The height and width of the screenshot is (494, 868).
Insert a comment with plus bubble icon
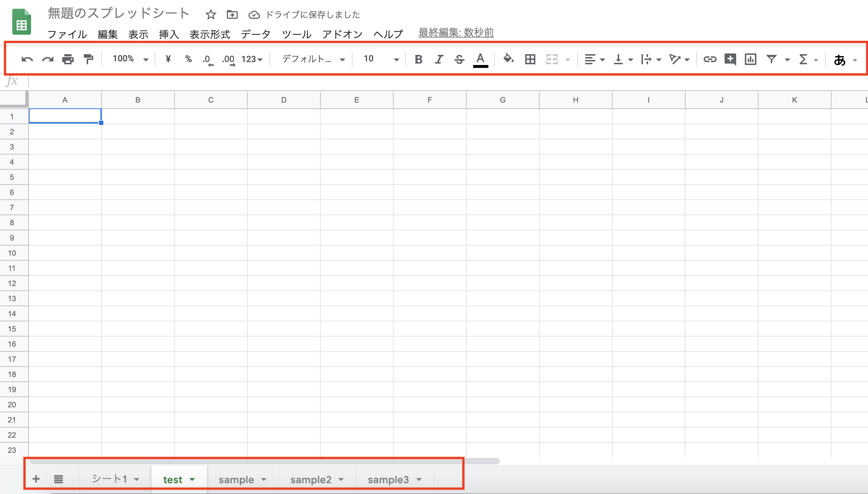click(730, 59)
